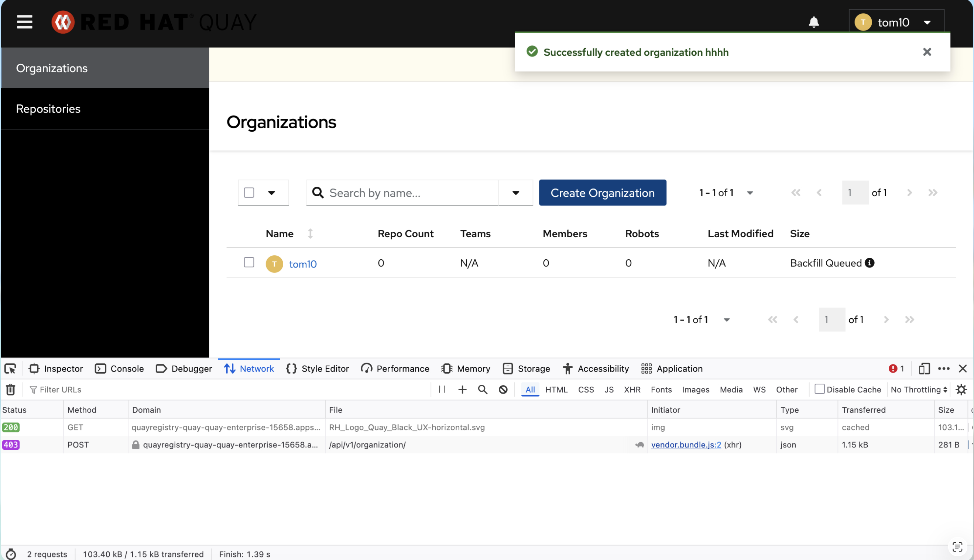
Task: Toggle responsive design mode icon
Action: point(924,369)
